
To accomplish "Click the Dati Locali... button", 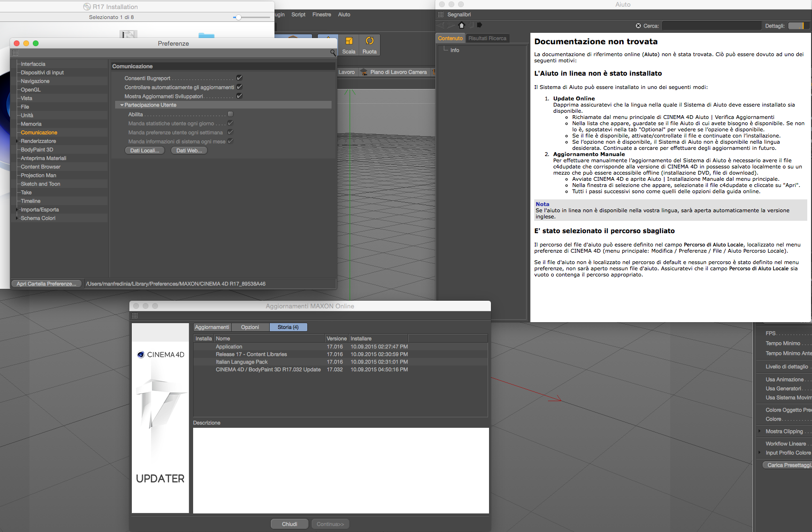I will click(145, 150).
